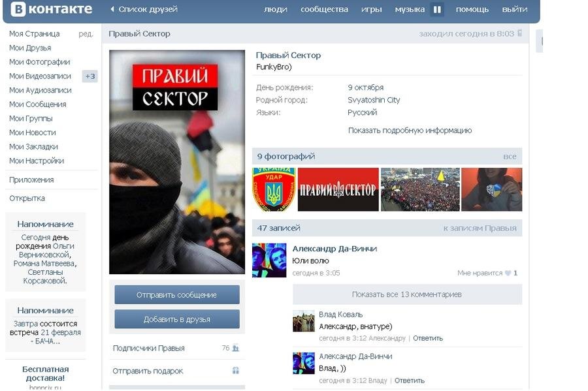Open Приложения in sidebar
The width and height of the screenshot is (588, 391).
31,180
